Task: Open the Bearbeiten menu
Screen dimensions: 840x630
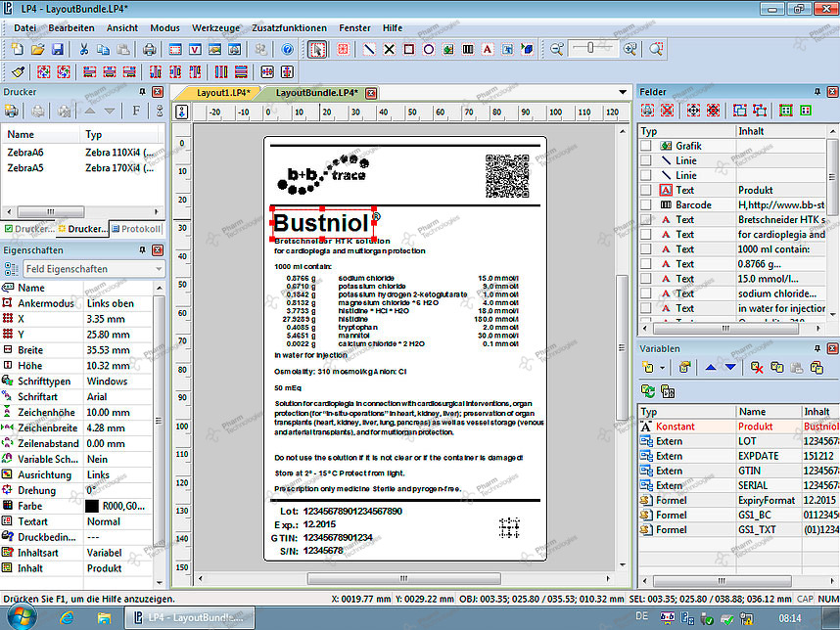Action: pyautogui.click(x=71, y=27)
